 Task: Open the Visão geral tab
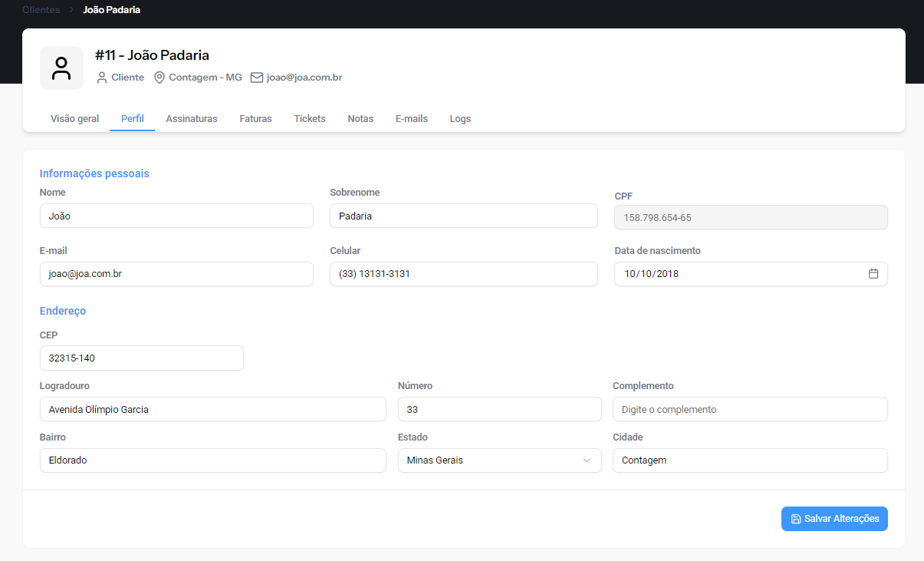point(74,119)
